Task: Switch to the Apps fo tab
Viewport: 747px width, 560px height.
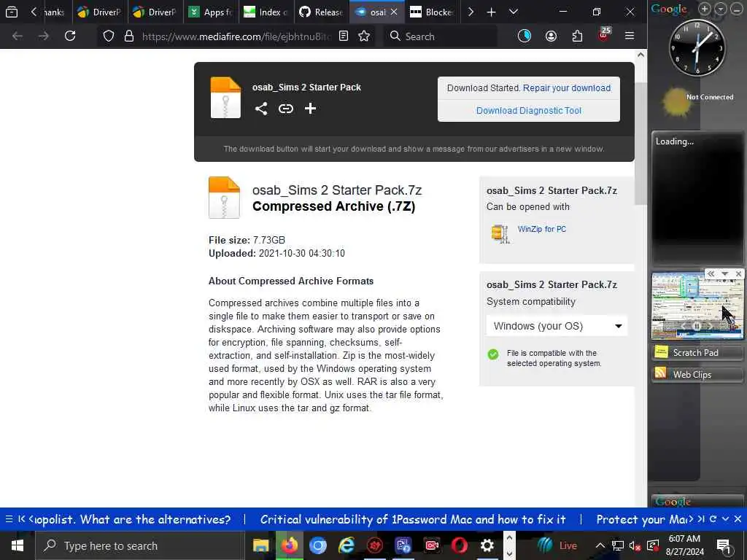Action: (210, 12)
